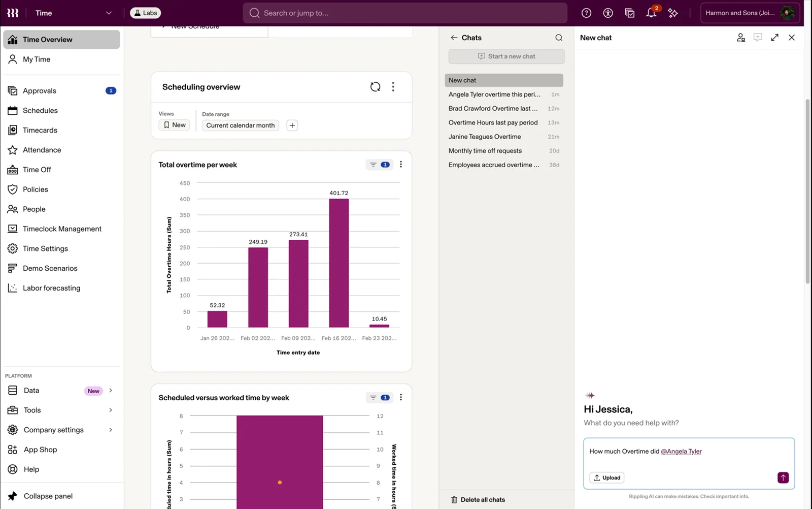Open the Help question mark icon
The image size is (812, 509).
[586, 13]
